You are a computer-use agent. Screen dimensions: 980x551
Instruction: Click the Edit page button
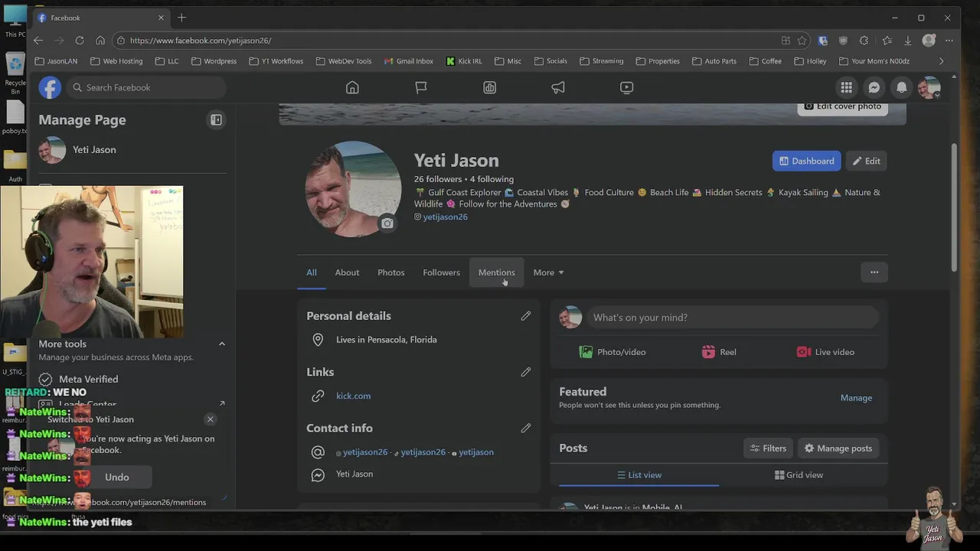867,161
